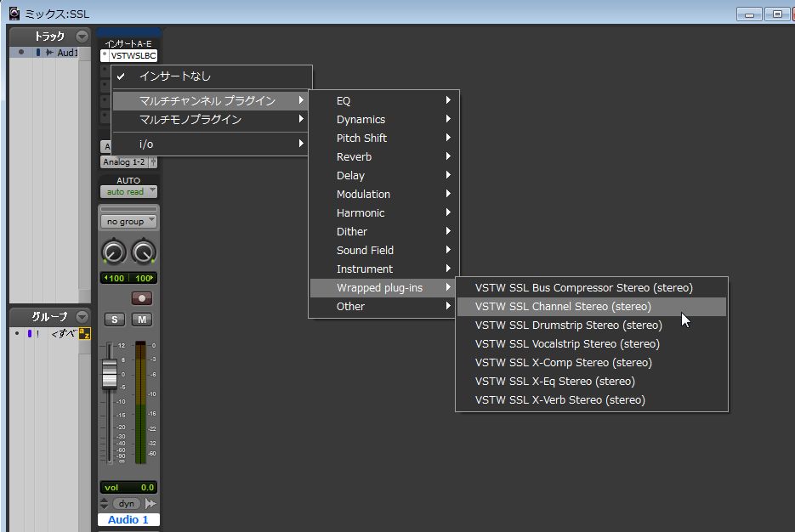795x532 pixels.
Task: Open the トラック list options menu button
Action: coord(82,36)
